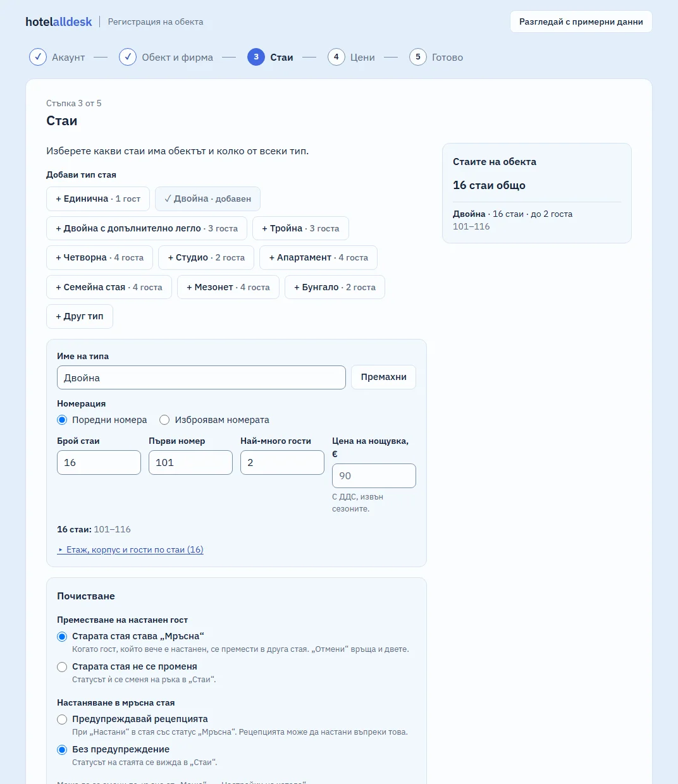Screen dimensions: 678x784
Task: Click the „Стъпка 3 от 5“ label
Action: pos(74,103)
